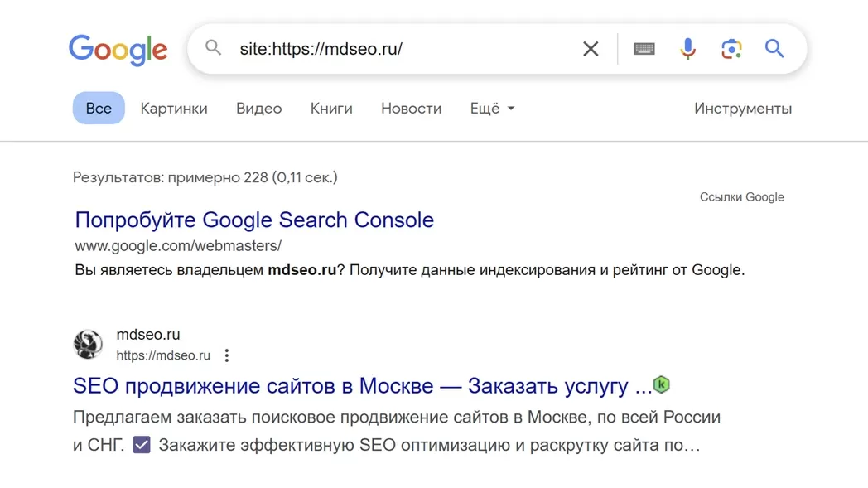This screenshot has height=488, width=868.
Task: Click the Google logo
Action: click(x=118, y=50)
